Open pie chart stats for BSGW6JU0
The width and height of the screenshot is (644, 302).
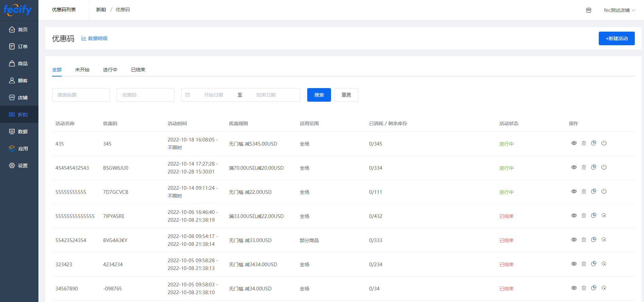[594, 167]
